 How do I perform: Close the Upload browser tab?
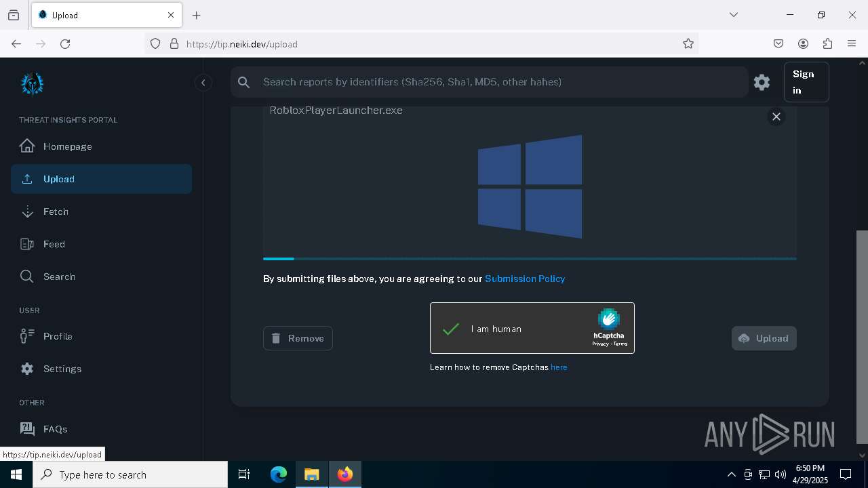coord(171,15)
